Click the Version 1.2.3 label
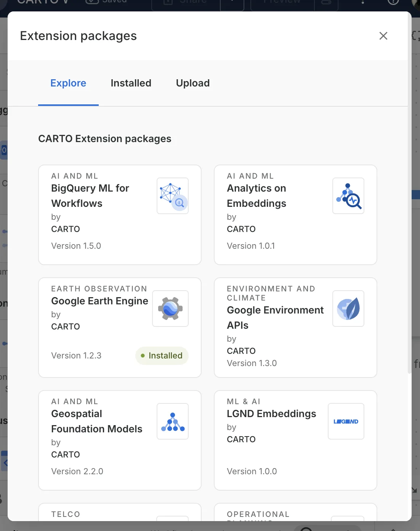The image size is (420, 531). [x=76, y=356]
